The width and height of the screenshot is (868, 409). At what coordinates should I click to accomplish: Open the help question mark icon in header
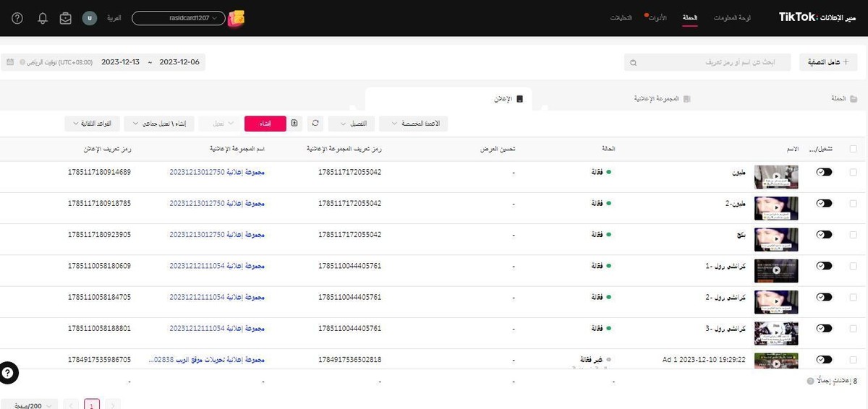click(x=17, y=18)
